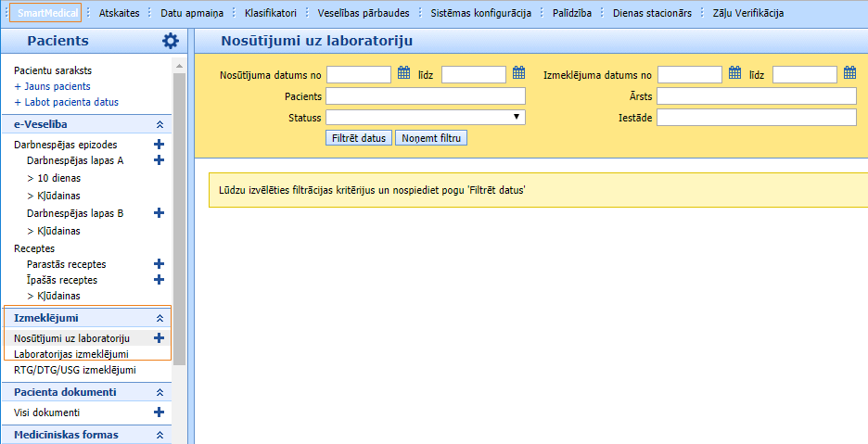This screenshot has width=868, height=444.
Task: Open the Klasifikatori menu
Action: point(271,13)
